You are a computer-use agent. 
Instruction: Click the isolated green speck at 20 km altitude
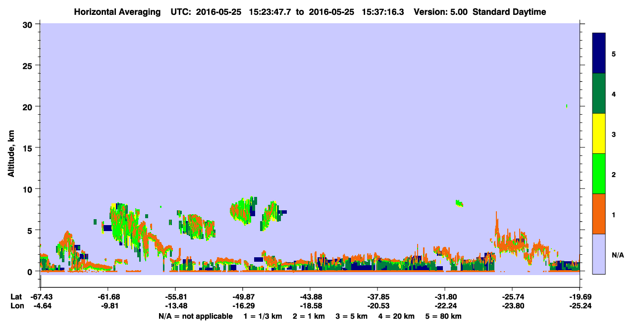[x=566, y=106]
